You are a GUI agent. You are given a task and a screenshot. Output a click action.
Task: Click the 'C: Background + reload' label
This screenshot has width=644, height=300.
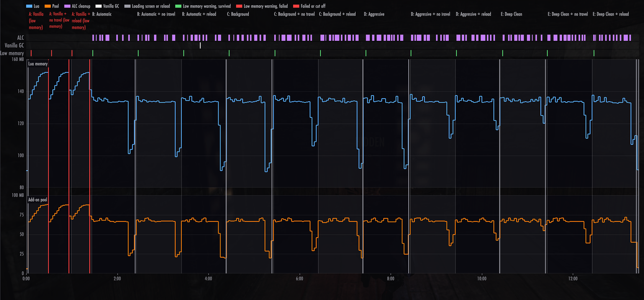click(x=338, y=14)
